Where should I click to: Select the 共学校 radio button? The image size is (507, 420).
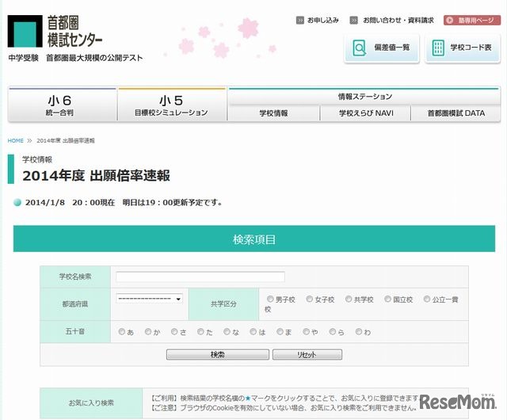[349, 299]
